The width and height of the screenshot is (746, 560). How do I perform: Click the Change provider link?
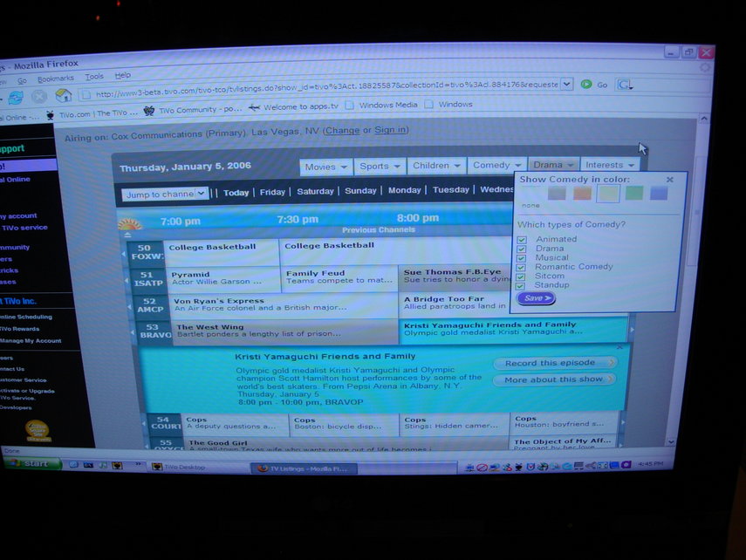[x=342, y=131]
